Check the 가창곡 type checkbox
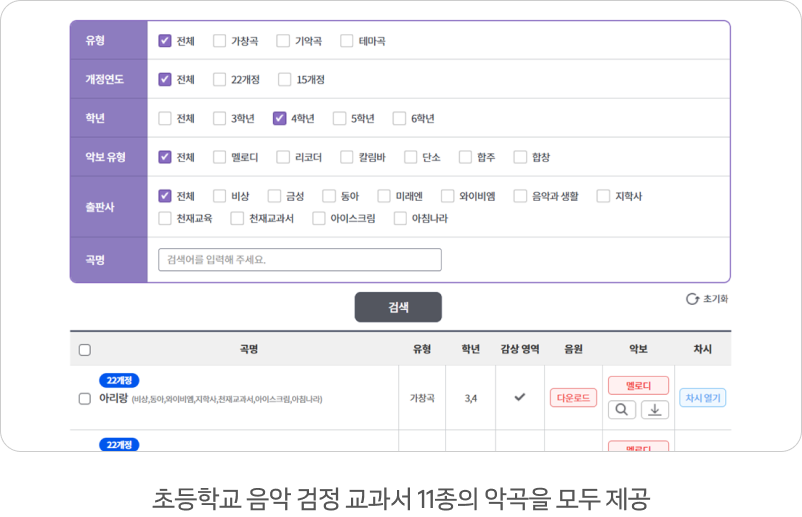Image resolution: width=802 pixels, height=517 pixels. click(x=219, y=41)
